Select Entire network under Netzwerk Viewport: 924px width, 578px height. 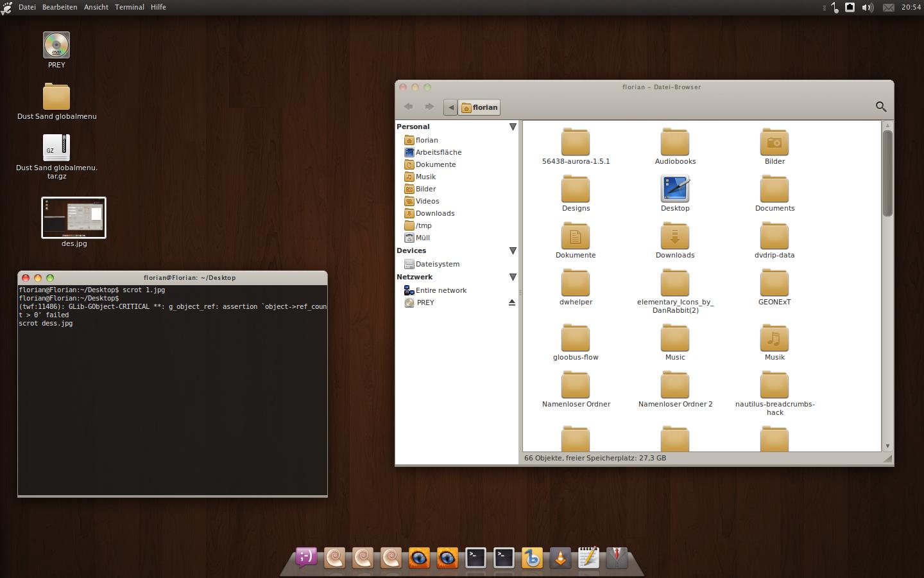tap(435, 290)
